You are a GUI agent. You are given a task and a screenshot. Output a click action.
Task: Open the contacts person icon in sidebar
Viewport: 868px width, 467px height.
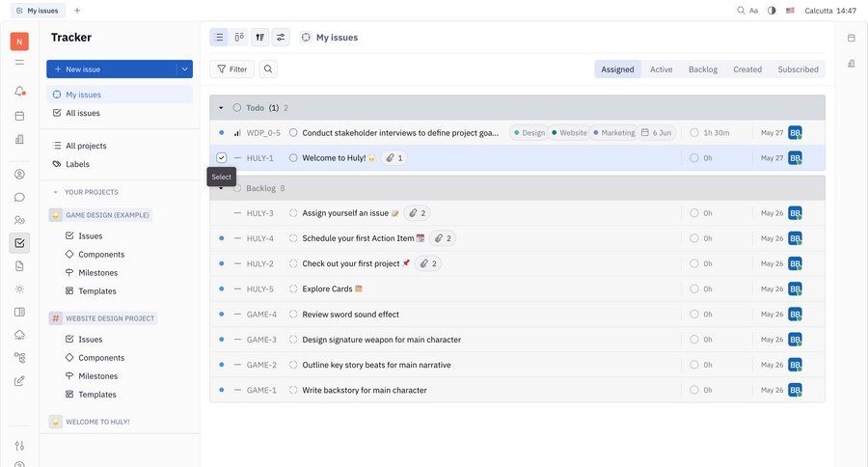point(19,174)
